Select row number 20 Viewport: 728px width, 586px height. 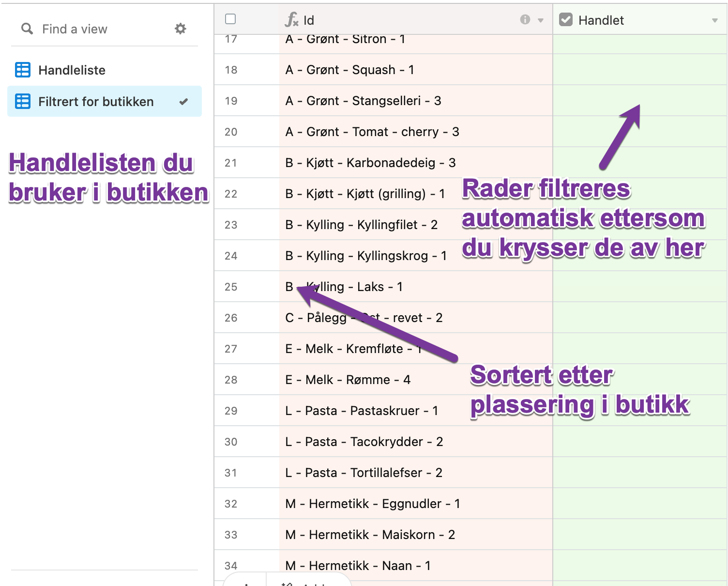click(231, 132)
